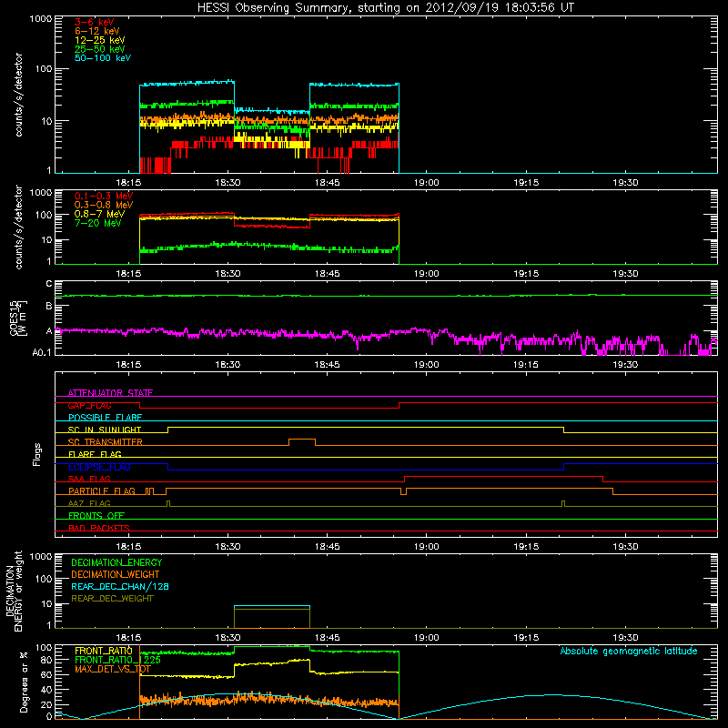Select the yellow 12-25 keV legend label
The image size is (728, 728).
pyautogui.click(x=100, y=40)
